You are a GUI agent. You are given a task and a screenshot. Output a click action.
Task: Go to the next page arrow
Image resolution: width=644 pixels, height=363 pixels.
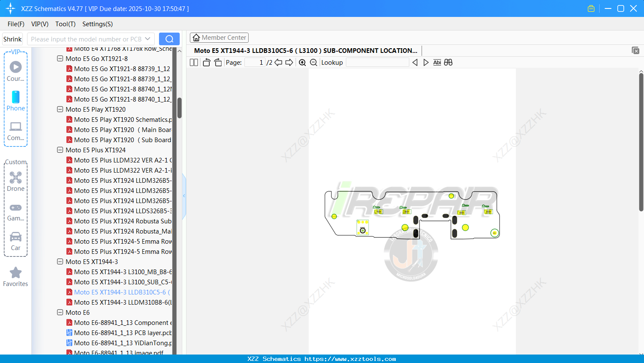click(289, 63)
